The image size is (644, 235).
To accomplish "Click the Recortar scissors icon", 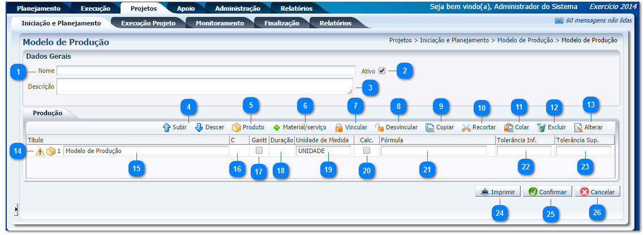I will (x=466, y=128).
